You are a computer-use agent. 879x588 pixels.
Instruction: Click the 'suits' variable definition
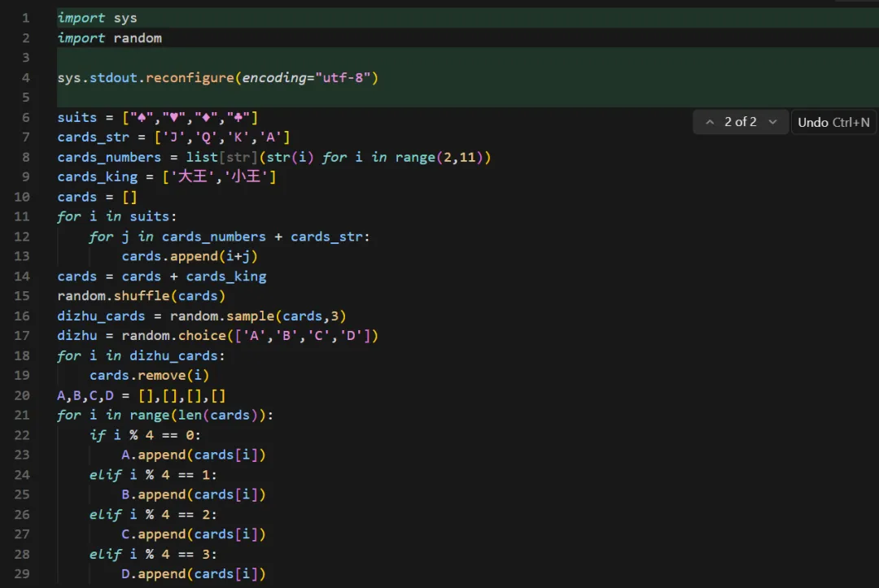(x=158, y=118)
